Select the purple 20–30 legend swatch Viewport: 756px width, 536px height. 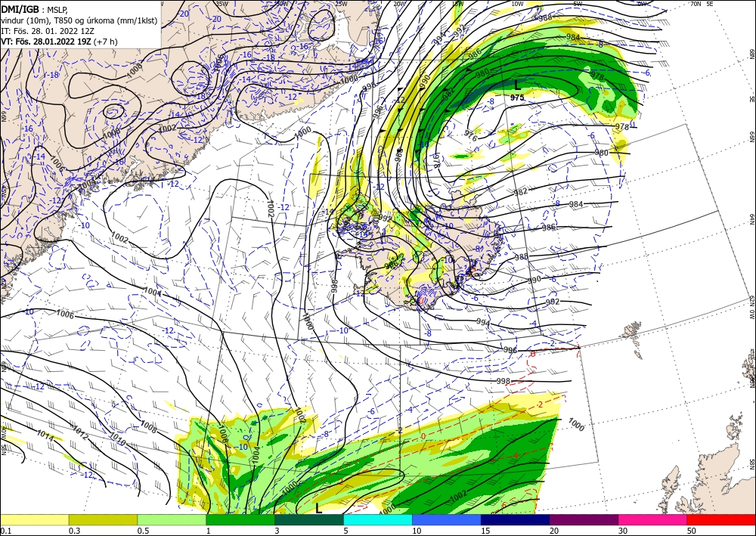pyautogui.click(x=584, y=519)
